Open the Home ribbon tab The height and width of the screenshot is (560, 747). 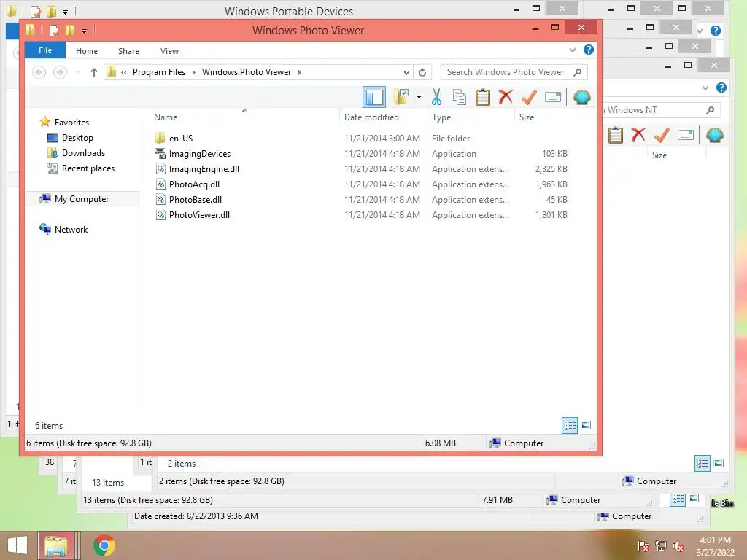87,51
